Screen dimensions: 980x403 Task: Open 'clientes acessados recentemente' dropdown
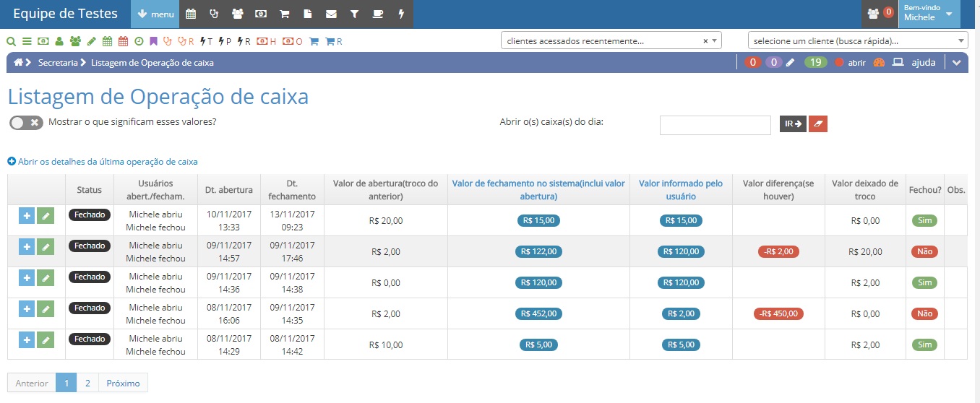click(x=611, y=41)
